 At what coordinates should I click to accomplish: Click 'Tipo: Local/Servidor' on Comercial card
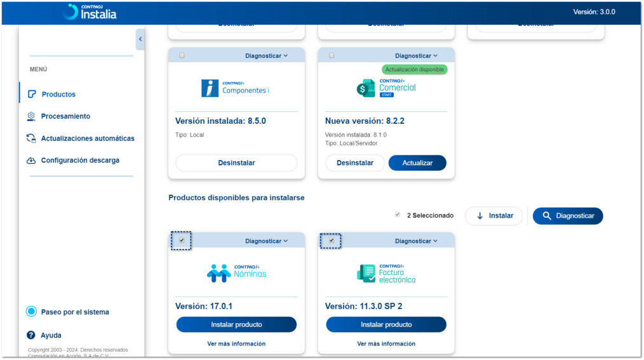tap(351, 143)
